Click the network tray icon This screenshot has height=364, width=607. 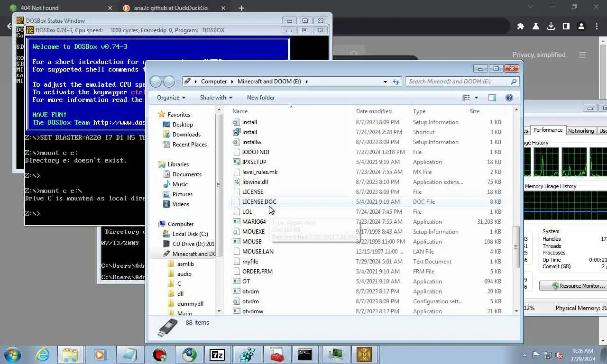(548, 355)
